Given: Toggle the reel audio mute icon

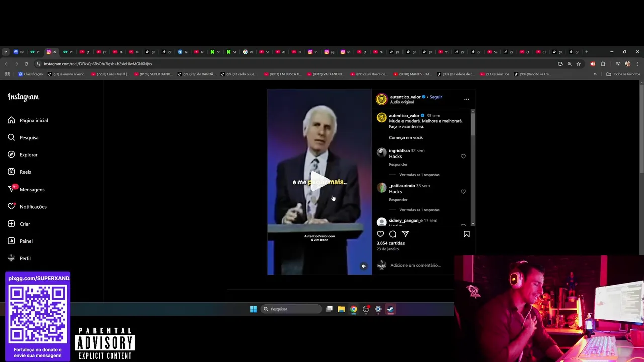Looking at the screenshot, I should [x=364, y=266].
